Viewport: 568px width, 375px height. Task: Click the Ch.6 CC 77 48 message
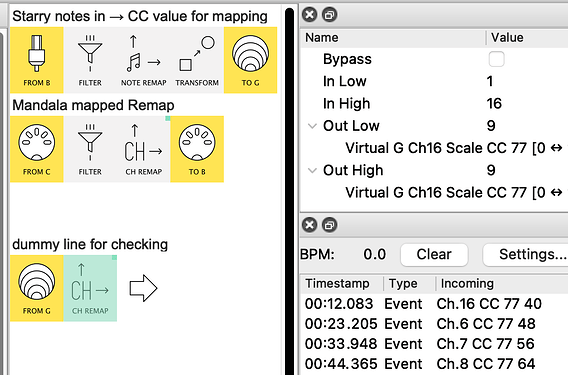486,324
